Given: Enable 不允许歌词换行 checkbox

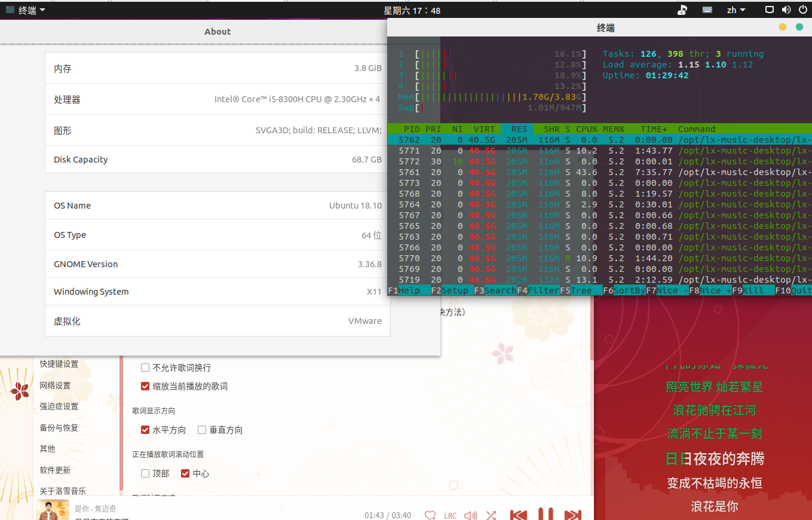Looking at the screenshot, I should click(x=145, y=368).
